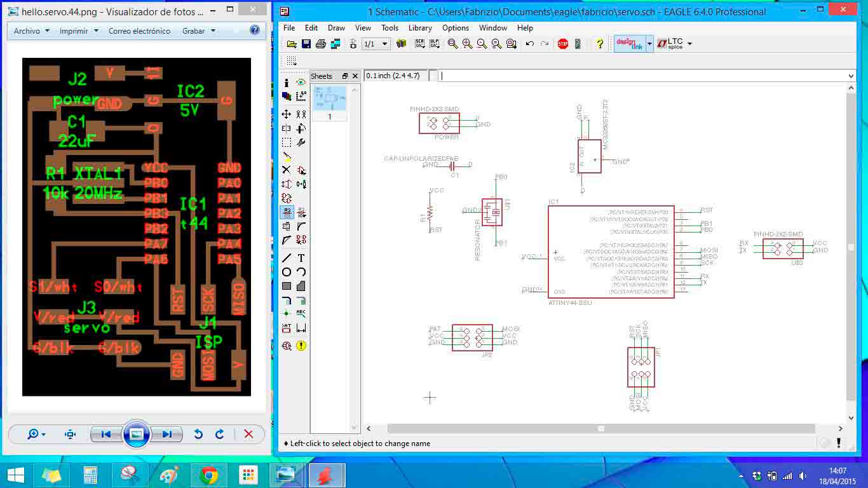Select the Value tool
Viewport: 868px width, 488px height.
pos(301,212)
